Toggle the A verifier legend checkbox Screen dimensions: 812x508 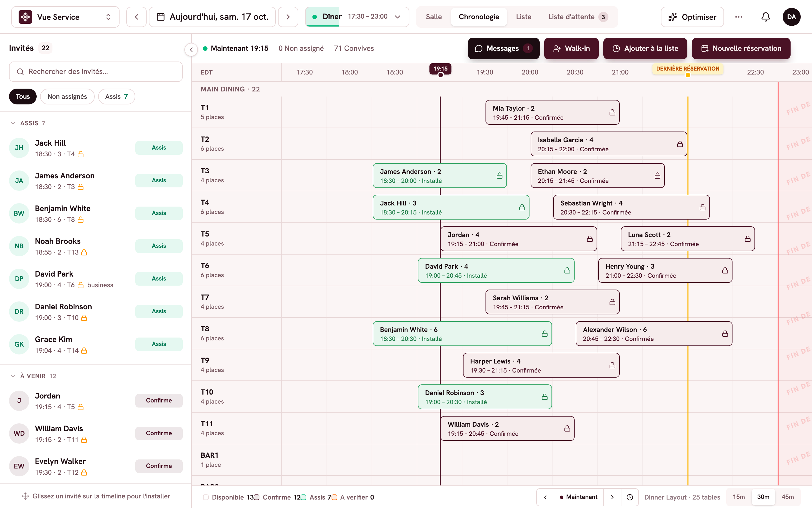(x=334, y=497)
